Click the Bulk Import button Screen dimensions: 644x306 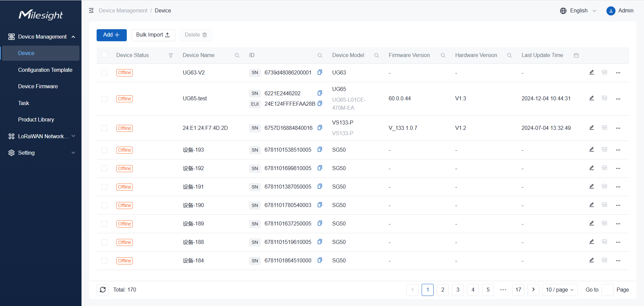(x=153, y=35)
